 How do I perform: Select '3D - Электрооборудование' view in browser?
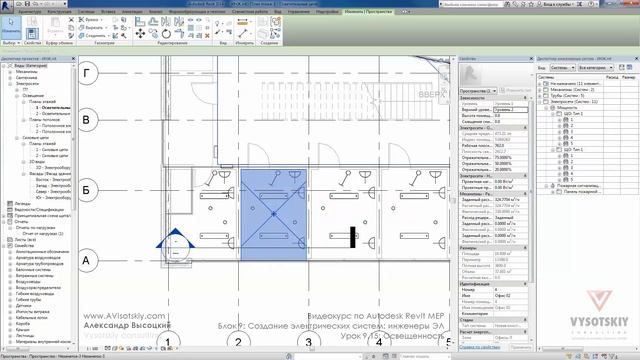[x=53, y=168]
